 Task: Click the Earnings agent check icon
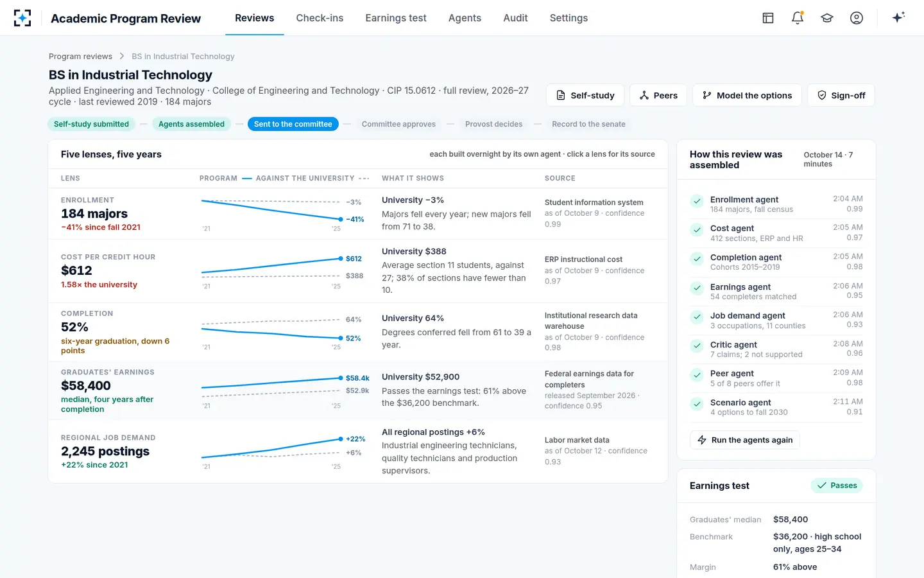pyautogui.click(x=697, y=288)
